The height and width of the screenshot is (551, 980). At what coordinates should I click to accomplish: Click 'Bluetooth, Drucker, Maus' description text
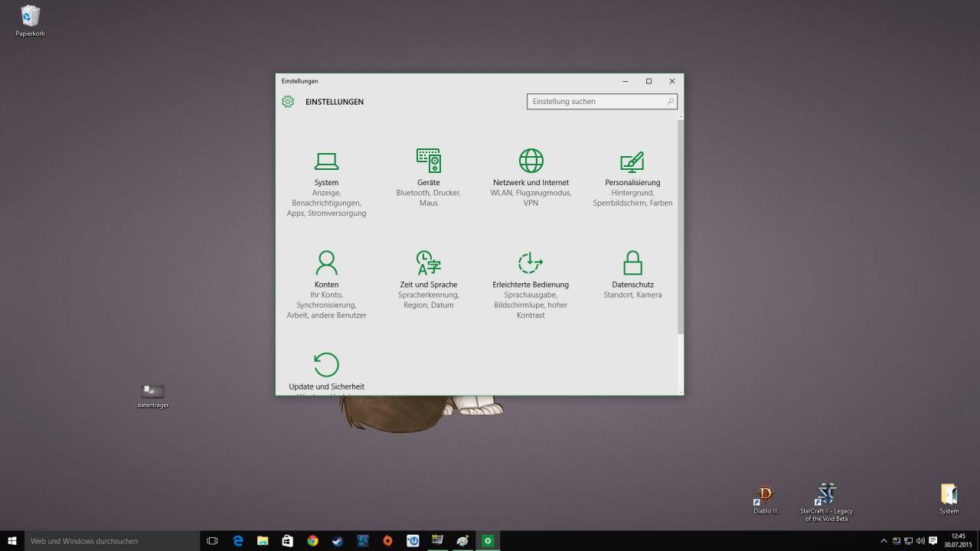pos(429,197)
